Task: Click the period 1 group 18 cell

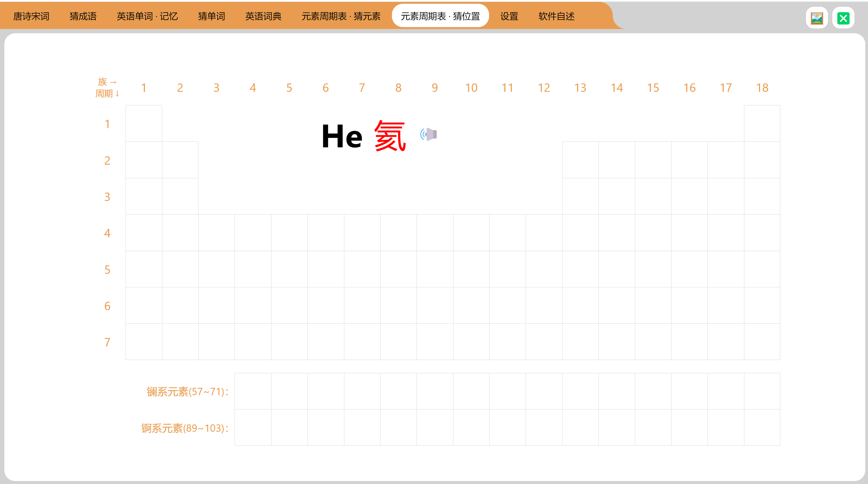Action: 762,124
